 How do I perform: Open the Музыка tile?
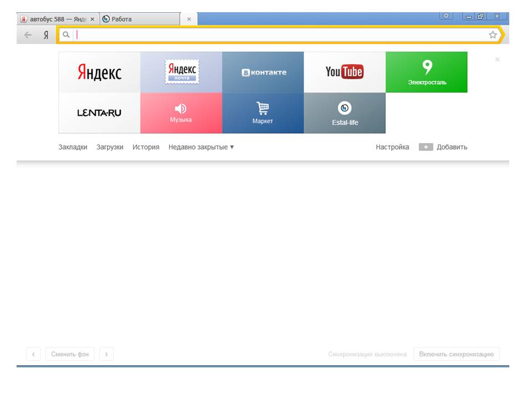pyautogui.click(x=181, y=113)
